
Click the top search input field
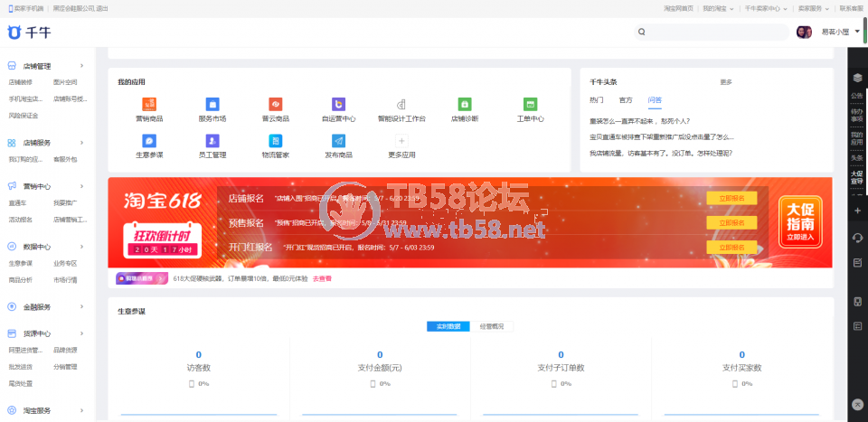pos(714,32)
